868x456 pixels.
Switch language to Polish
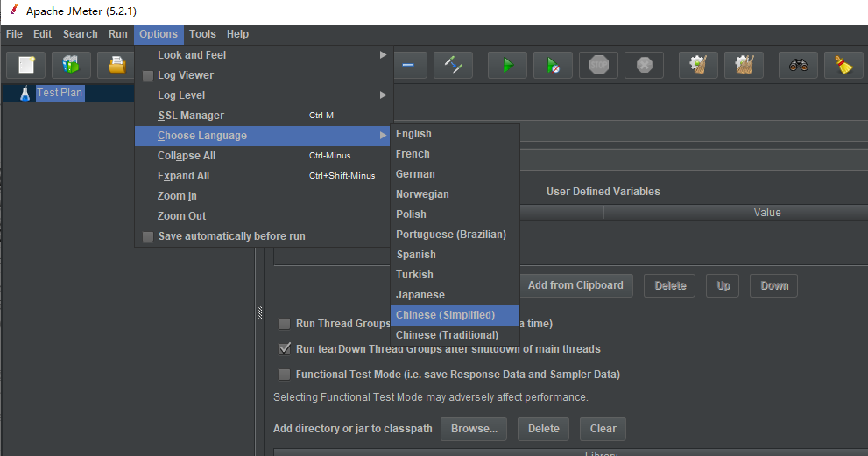point(455,214)
